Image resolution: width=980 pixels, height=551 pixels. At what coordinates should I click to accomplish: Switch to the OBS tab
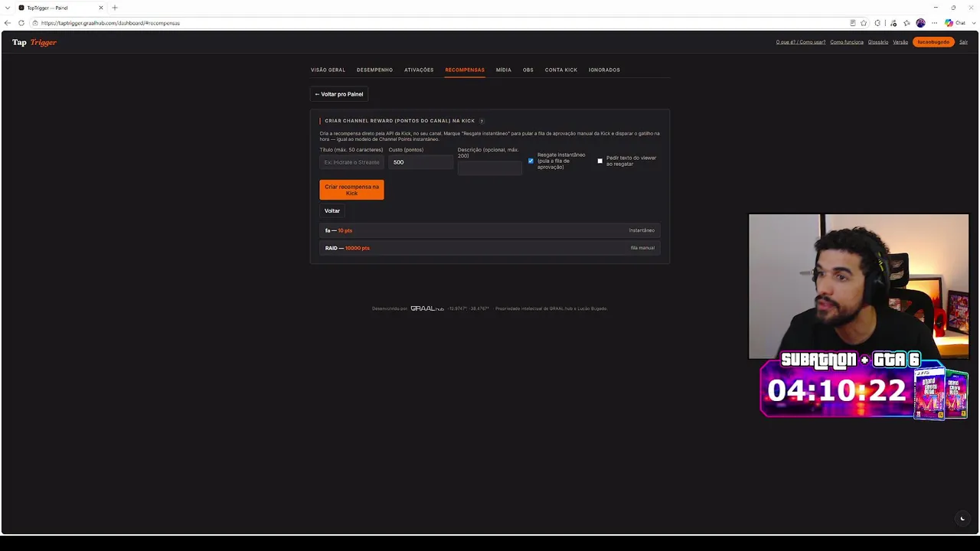(528, 70)
